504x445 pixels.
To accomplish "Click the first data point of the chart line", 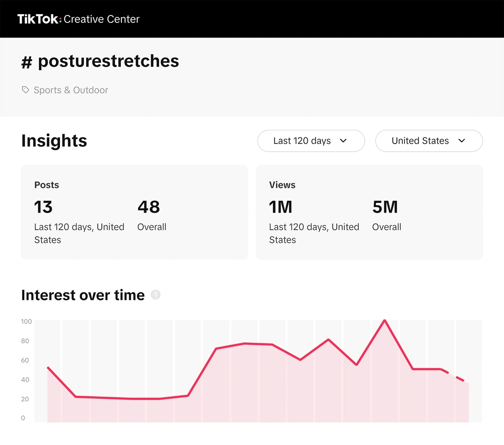I will tap(48, 367).
